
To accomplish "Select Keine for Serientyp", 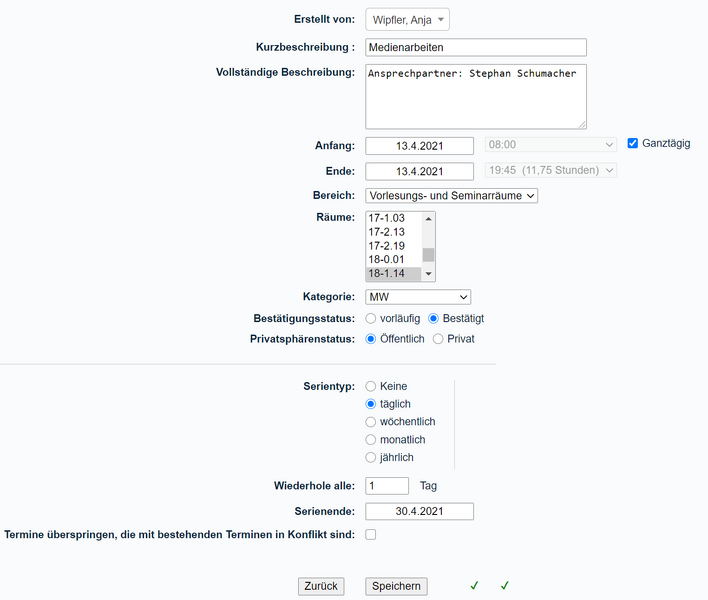I will 371,386.
